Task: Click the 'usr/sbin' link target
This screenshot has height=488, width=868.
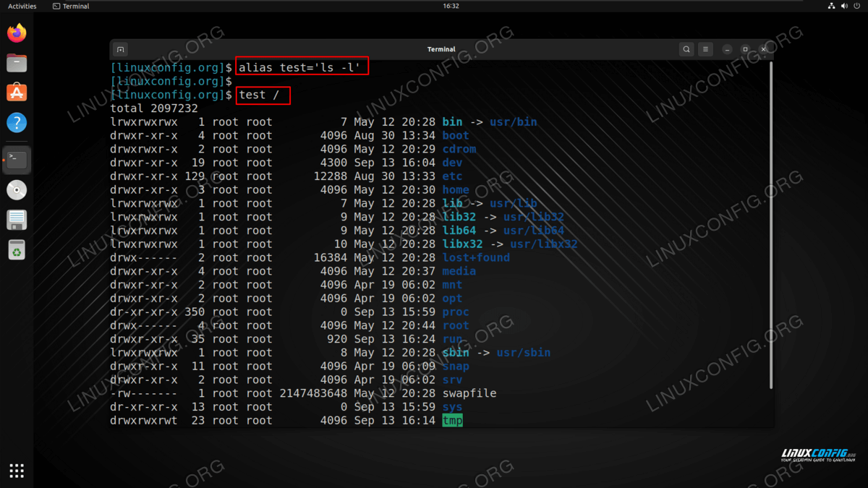Action: pos(523,353)
